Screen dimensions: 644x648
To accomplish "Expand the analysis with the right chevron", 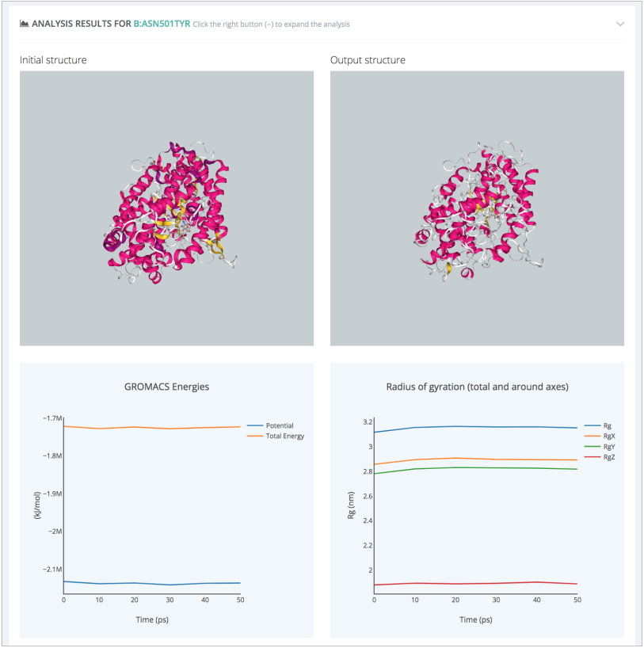I will tap(619, 24).
